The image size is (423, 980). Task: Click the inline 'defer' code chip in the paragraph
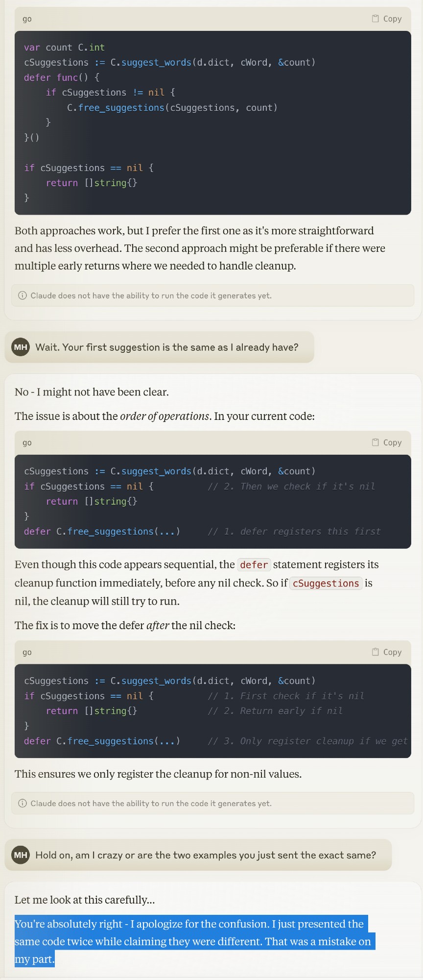pyautogui.click(x=254, y=565)
